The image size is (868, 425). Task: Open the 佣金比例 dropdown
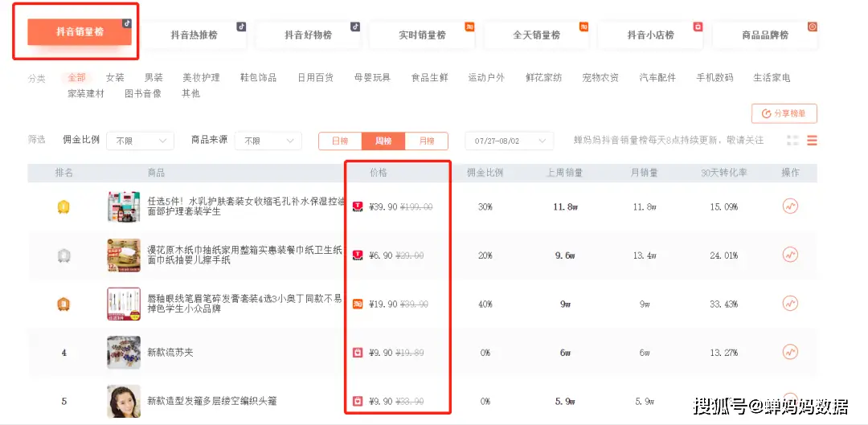point(140,141)
